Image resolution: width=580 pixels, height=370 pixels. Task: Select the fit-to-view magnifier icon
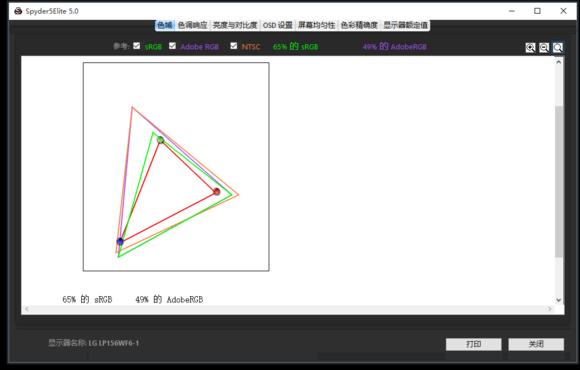coord(557,47)
